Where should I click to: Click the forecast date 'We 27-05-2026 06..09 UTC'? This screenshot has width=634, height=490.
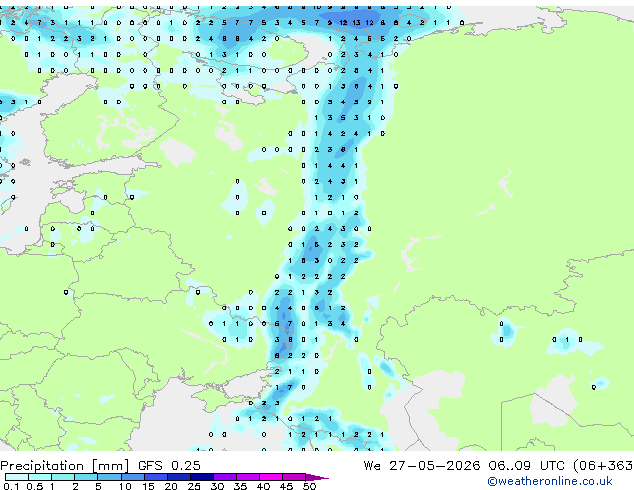[x=464, y=465]
